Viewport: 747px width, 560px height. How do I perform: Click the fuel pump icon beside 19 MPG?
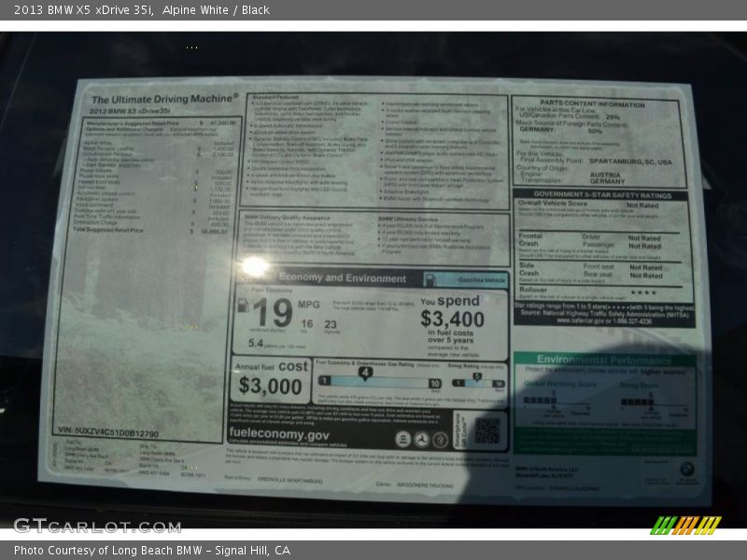243,305
